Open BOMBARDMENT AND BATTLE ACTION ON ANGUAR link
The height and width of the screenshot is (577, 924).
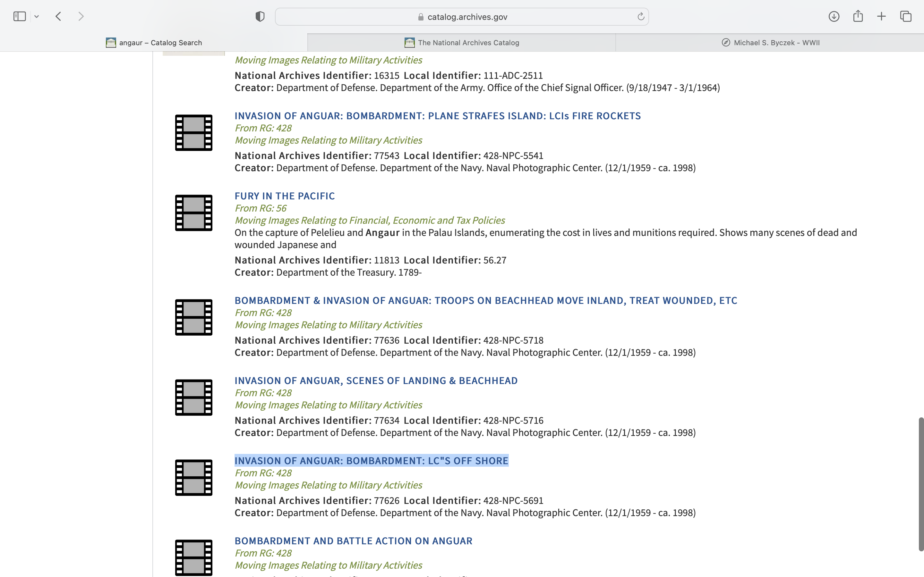click(x=353, y=541)
